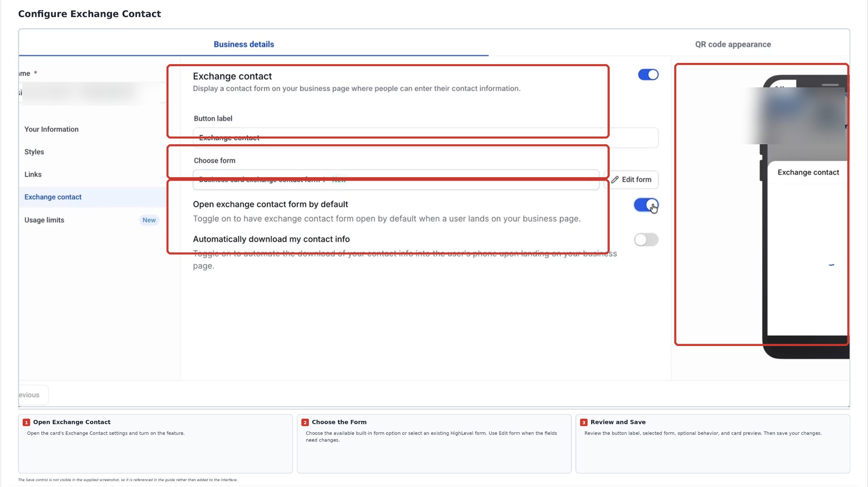Click step 2 Choose the Form card title
This screenshot has height=487, width=868.
coord(339,422)
